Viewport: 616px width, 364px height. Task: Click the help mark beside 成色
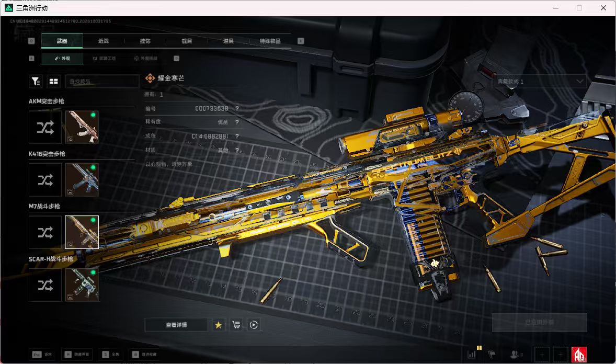237,136
